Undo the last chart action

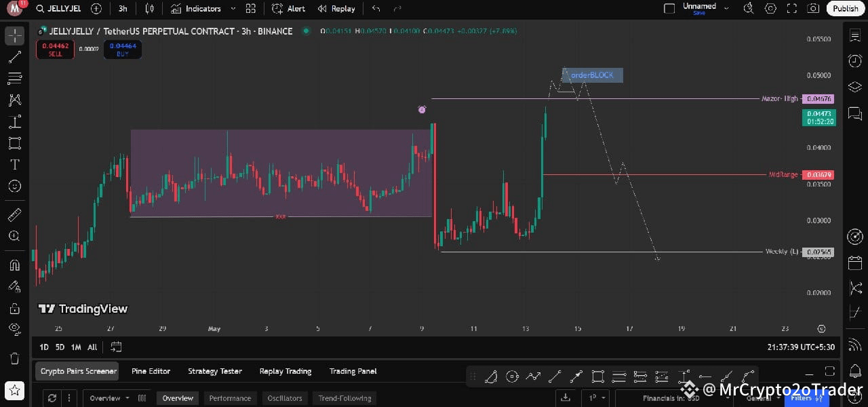pyautogui.click(x=376, y=9)
